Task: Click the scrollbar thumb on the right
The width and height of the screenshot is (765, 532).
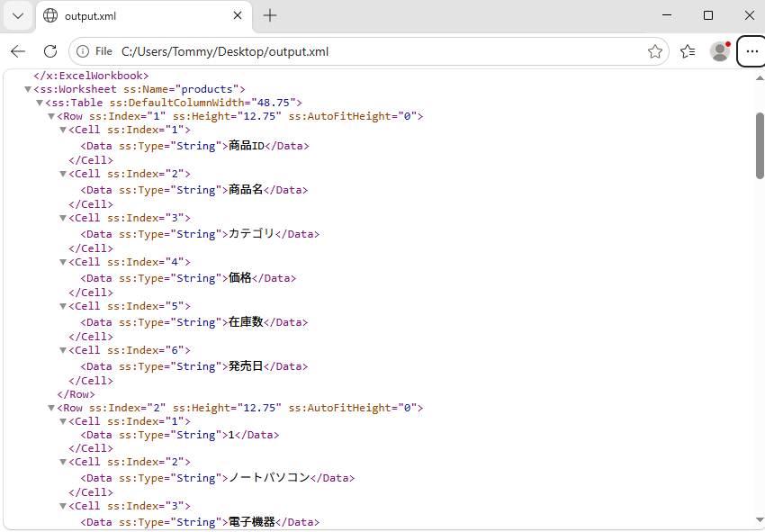Action: (x=760, y=146)
